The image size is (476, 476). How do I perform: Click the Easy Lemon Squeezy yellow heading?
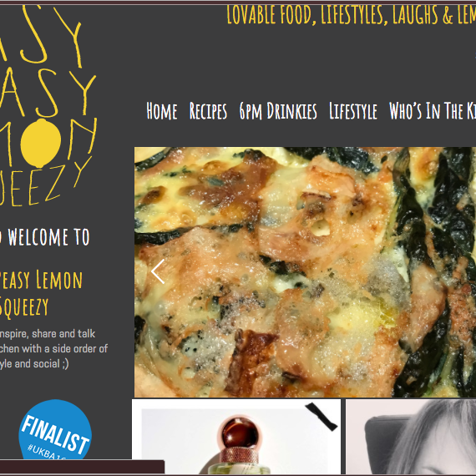[x=41, y=293]
